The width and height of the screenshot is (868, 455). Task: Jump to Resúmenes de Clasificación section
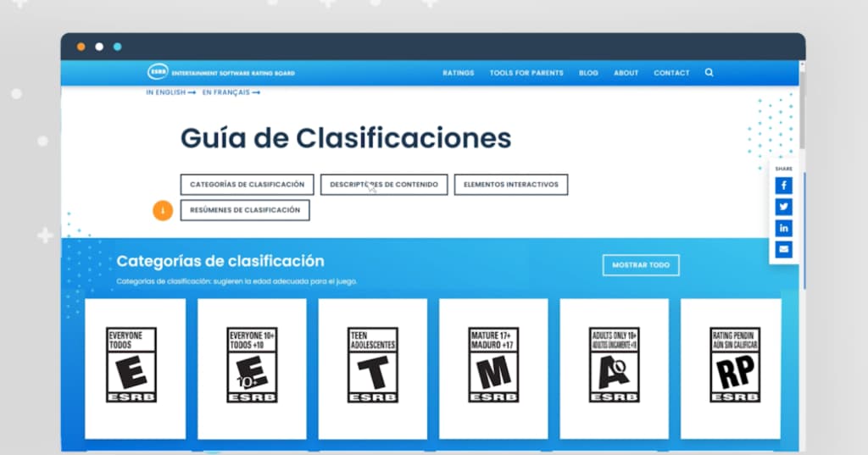pos(245,210)
